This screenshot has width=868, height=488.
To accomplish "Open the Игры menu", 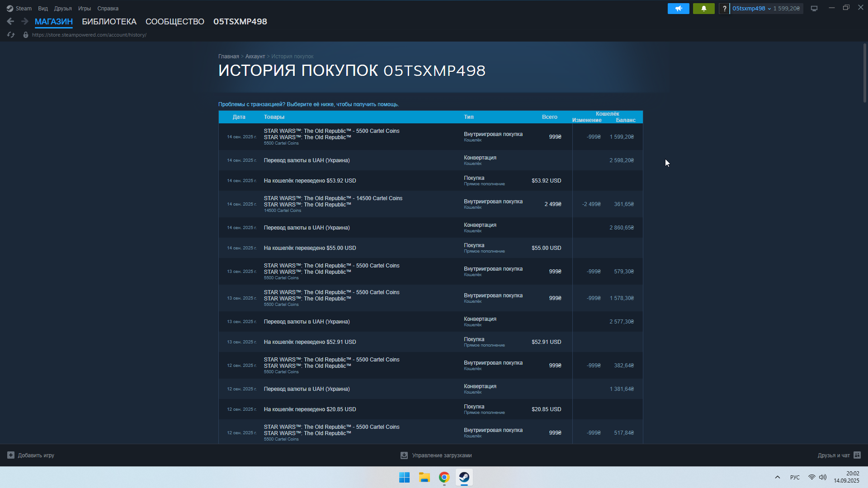I will pos(84,9).
